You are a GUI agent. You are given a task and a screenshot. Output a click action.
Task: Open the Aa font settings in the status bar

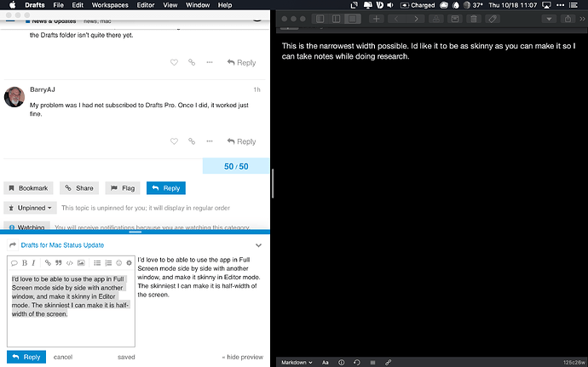pos(326,363)
